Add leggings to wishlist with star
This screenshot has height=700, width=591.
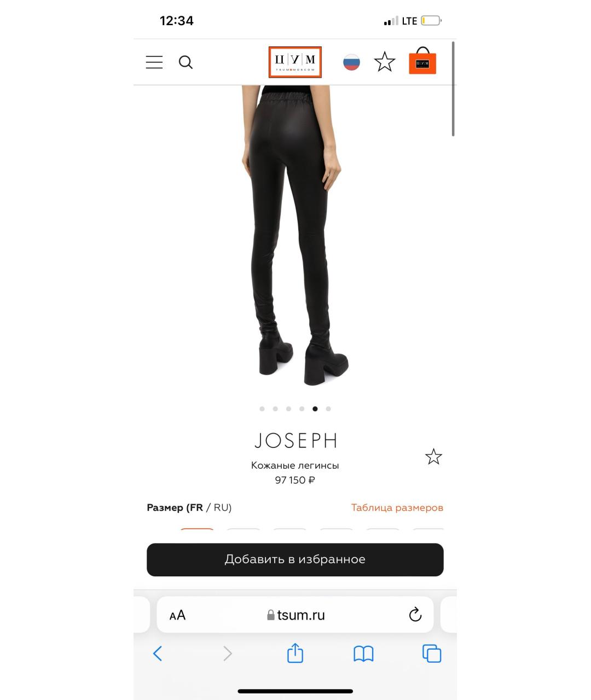point(433,457)
